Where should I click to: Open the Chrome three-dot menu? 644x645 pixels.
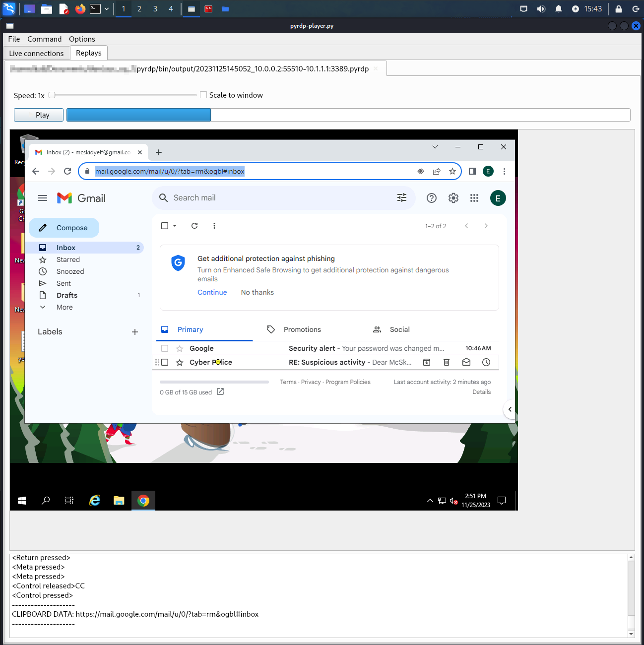pos(504,171)
